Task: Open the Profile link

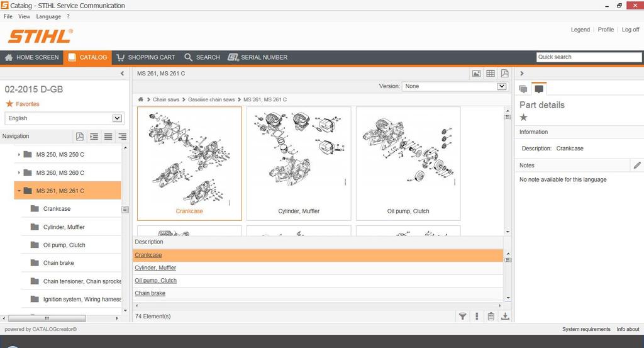Action: 606,30
